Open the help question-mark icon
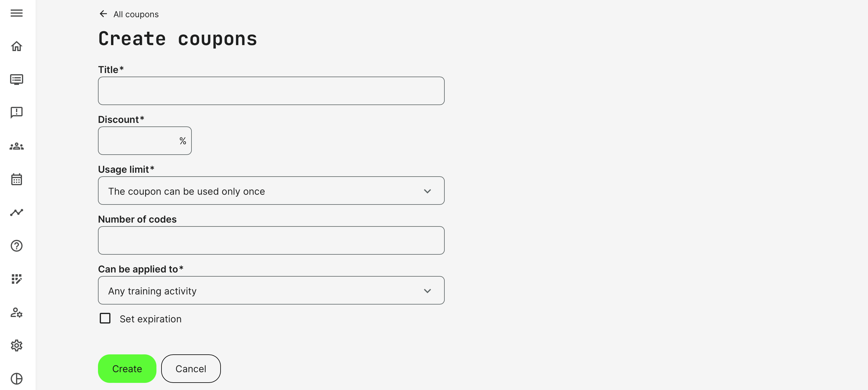The image size is (868, 390). (x=17, y=246)
